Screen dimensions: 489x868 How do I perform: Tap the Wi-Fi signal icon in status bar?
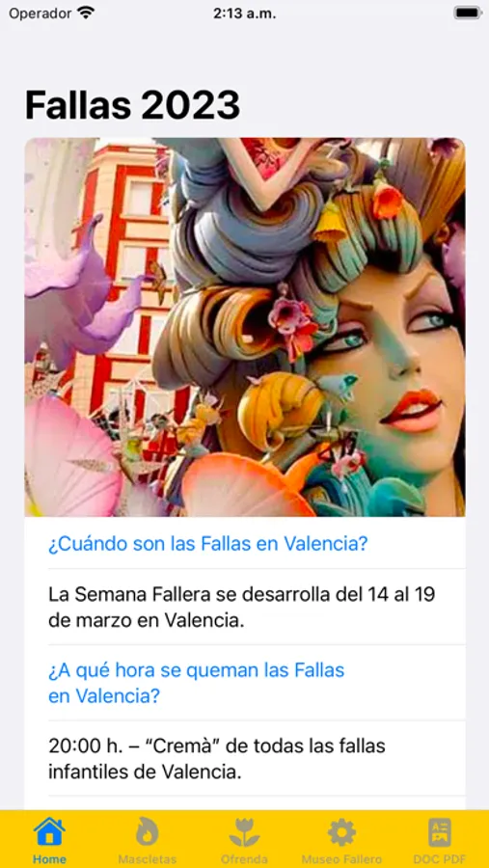pyautogui.click(x=86, y=13)
